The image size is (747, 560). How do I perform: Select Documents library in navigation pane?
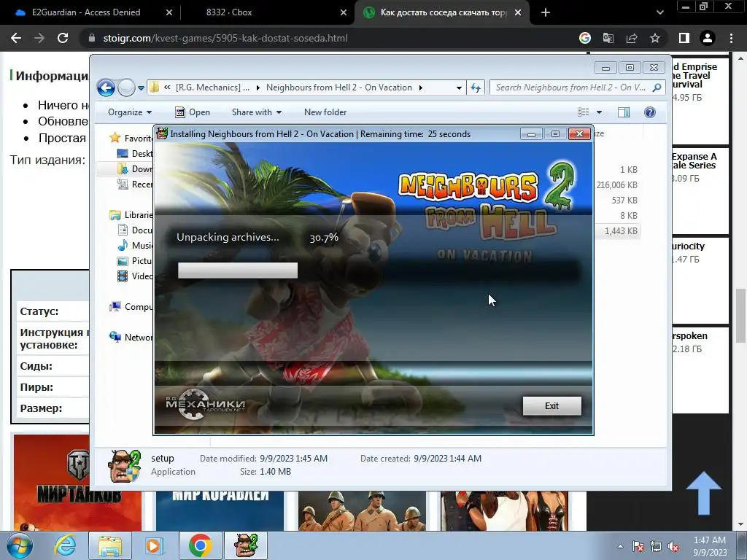[x=136, y=230]
